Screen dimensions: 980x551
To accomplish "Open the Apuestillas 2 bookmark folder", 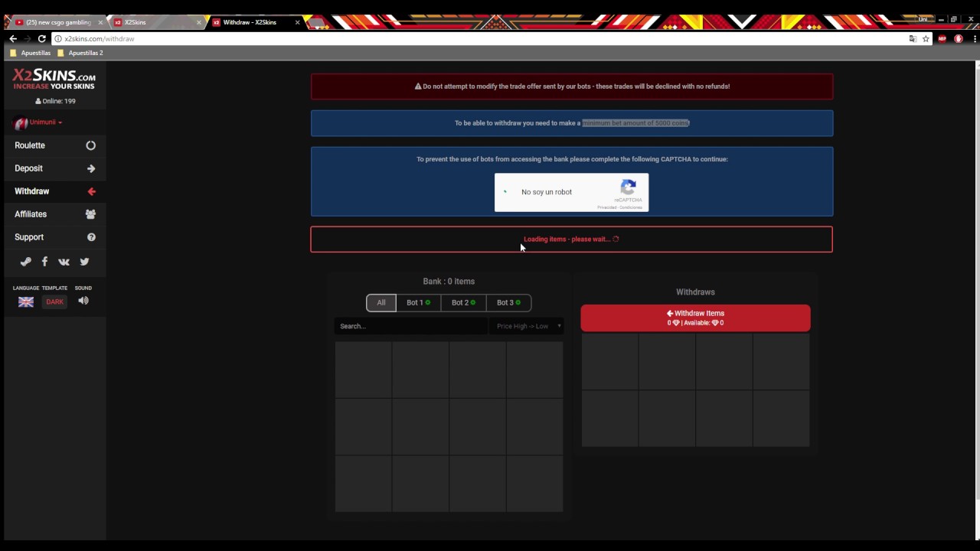I will click(80, 53).
